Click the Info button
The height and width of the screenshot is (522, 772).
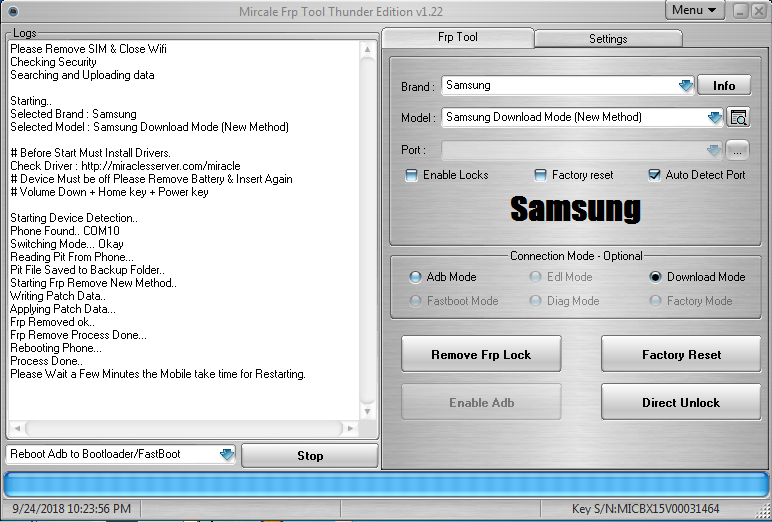pos(724,86)
